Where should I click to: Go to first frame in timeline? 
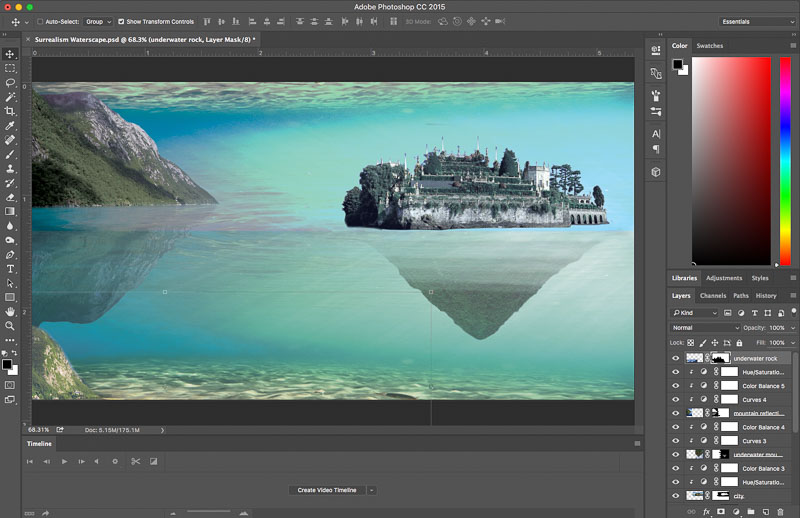30,461
